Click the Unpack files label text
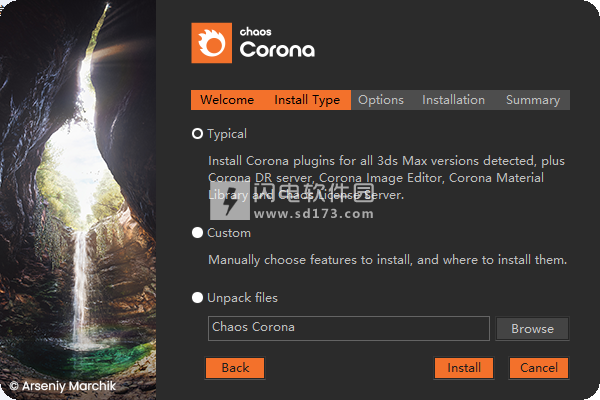The width and height of the screenshot is (600, 400). click(x=242, y=298)
